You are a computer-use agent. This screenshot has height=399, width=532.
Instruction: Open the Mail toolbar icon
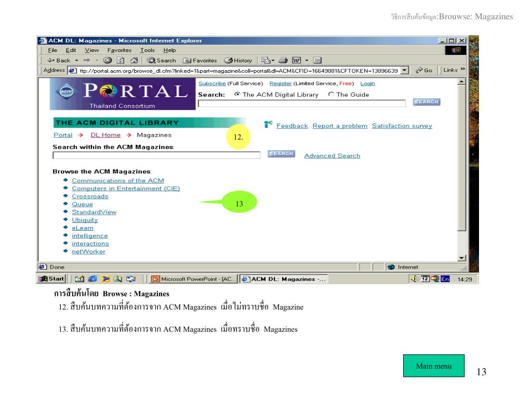pyautogui.click(x=266, y=60)
